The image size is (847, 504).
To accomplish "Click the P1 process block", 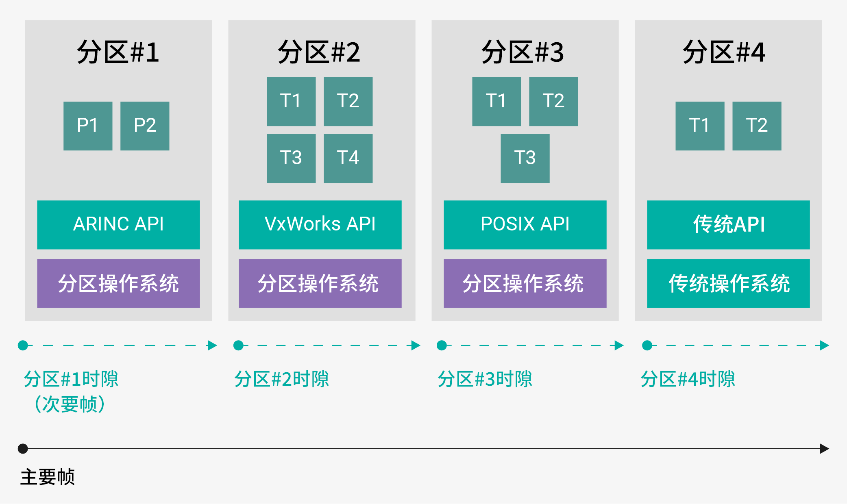I will [x=88, y=126].
